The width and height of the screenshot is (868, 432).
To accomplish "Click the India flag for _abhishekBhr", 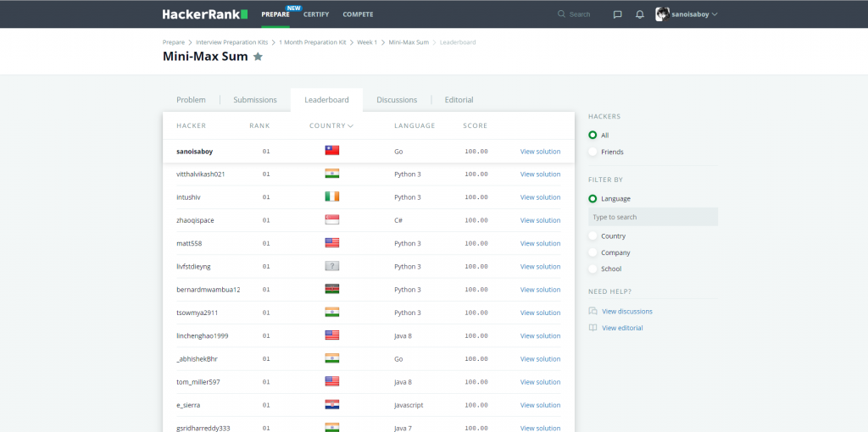I will pos(332,358).
